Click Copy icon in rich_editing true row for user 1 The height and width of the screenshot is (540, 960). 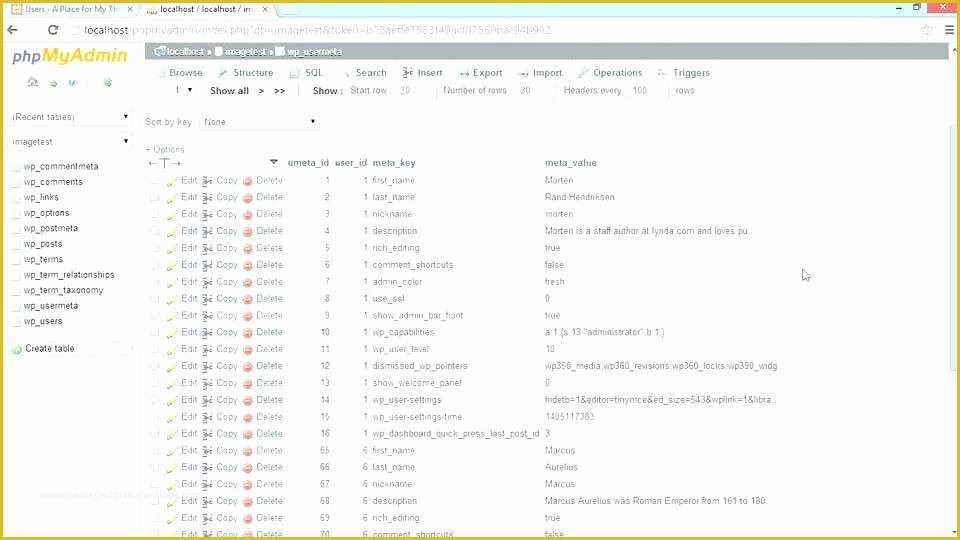tap(208, 249)
